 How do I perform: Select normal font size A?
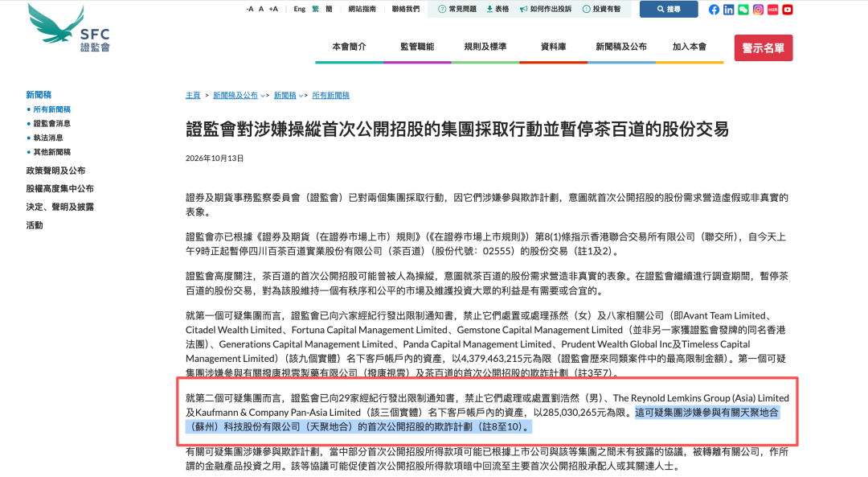tap(261, 9)
